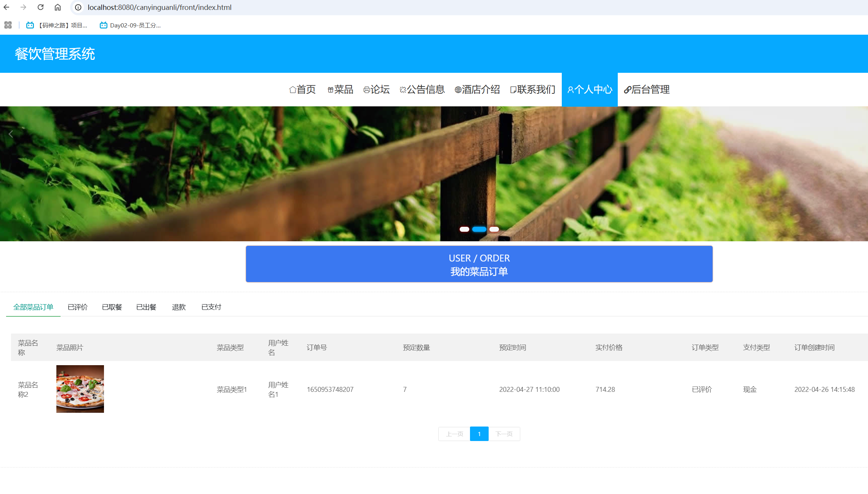Select the first carousel indicator dot
868x494 pixels.
point(465,229)
